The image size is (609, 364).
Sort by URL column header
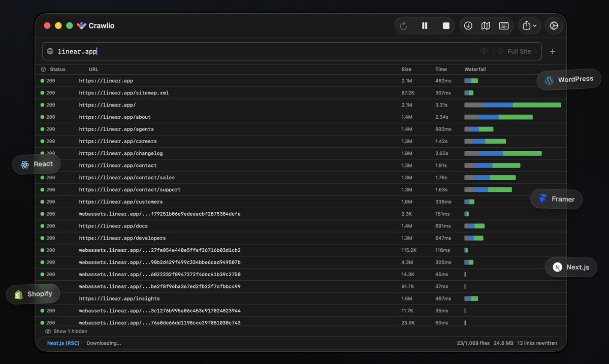point(93,70)
